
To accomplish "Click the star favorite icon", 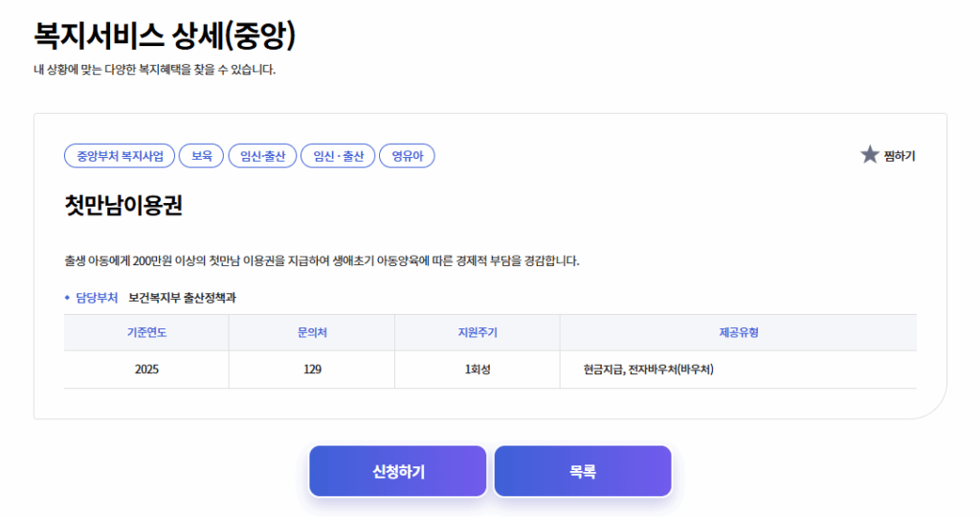I will [x=869, y=155].
